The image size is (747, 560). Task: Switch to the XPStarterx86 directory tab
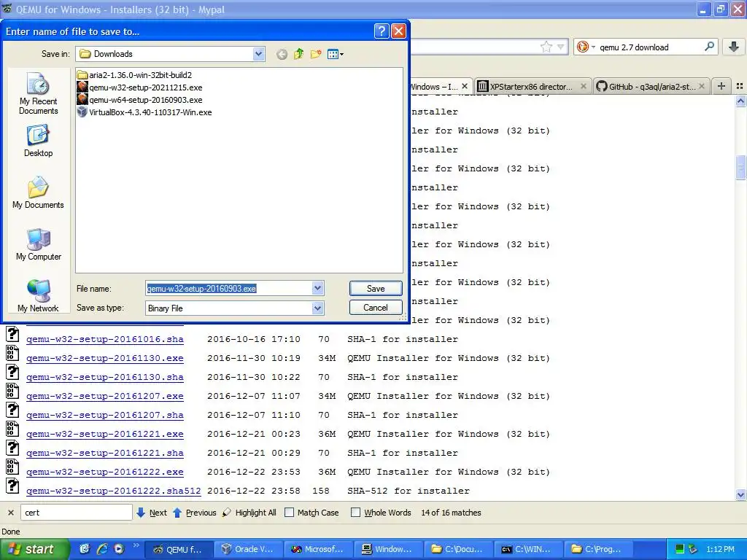click(x=532, y=87)
